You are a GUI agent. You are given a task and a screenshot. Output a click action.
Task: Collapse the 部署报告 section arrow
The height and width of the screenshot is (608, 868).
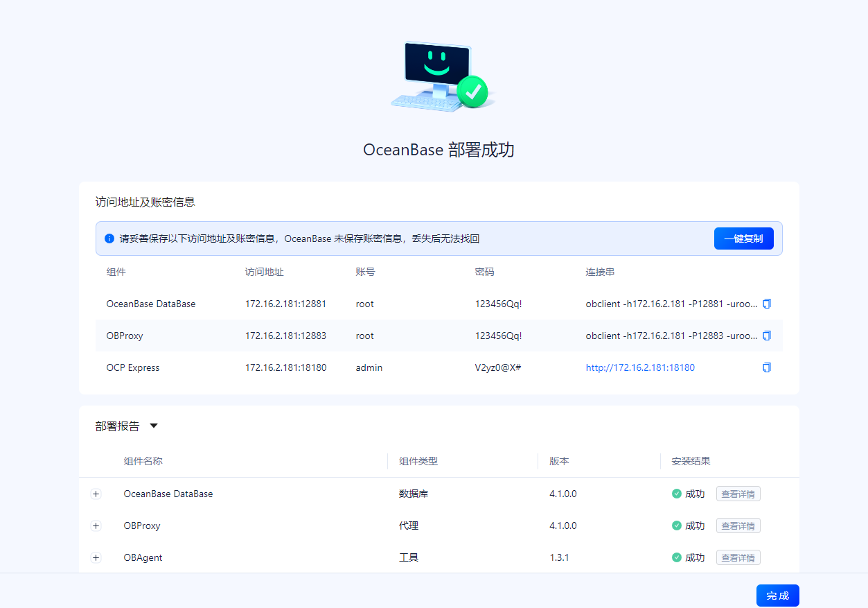(x=154, y=426)
